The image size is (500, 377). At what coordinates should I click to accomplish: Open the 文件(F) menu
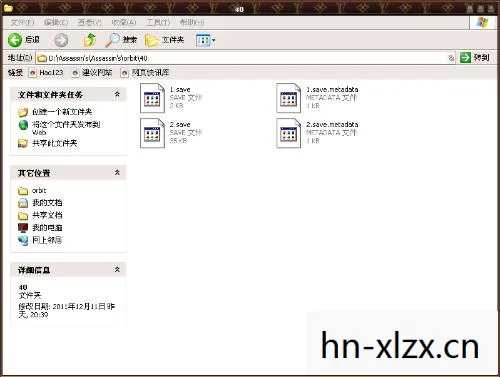(22, 22)
